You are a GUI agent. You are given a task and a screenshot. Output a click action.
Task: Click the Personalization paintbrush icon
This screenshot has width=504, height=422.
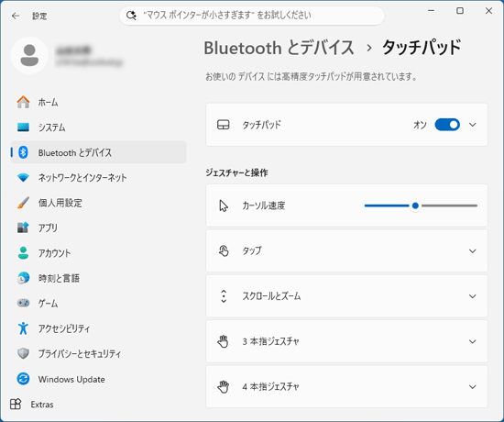pyautogui.click(x=23, y=203)
